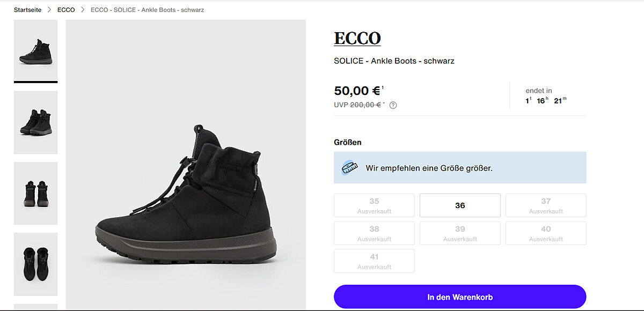Screen dimensions: 644x311
Task: Click the measuring tape size recommendation icon
Action: [x=350, y=168]
